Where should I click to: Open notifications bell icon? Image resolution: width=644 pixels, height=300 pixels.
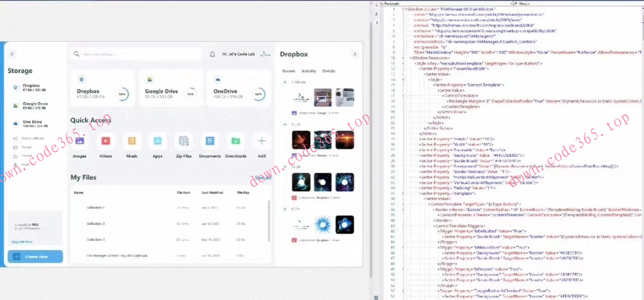pyautogui.click(x=213, y=54)
